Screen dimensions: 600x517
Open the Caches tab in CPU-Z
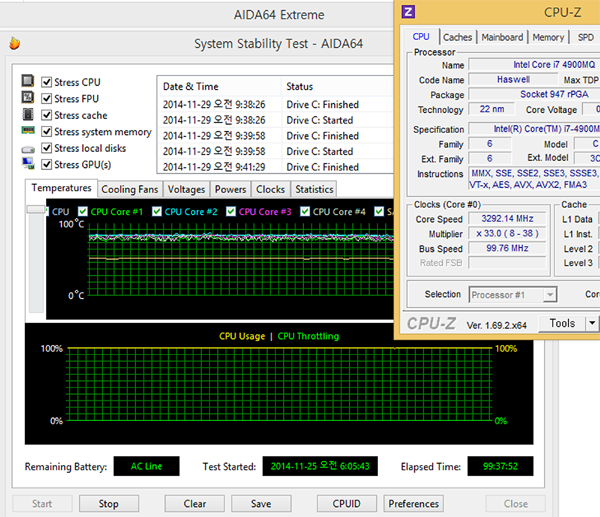[x=458, y=38]
